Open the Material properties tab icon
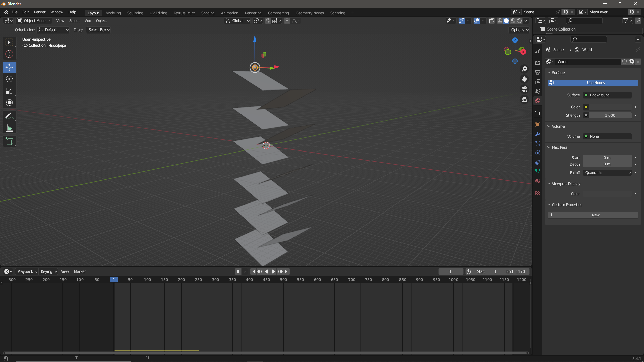 point(538,181)
